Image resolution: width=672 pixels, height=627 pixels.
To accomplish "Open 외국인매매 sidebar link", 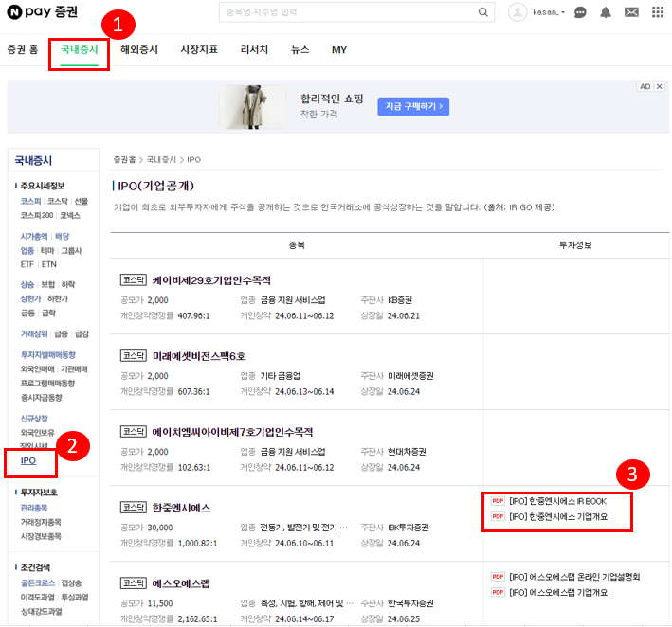I will pos(38,368).
